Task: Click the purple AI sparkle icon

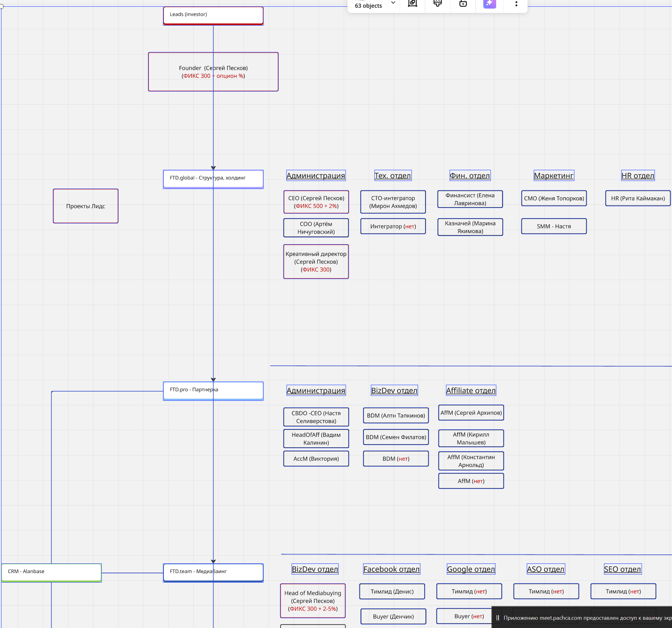Action: (489, 3)
